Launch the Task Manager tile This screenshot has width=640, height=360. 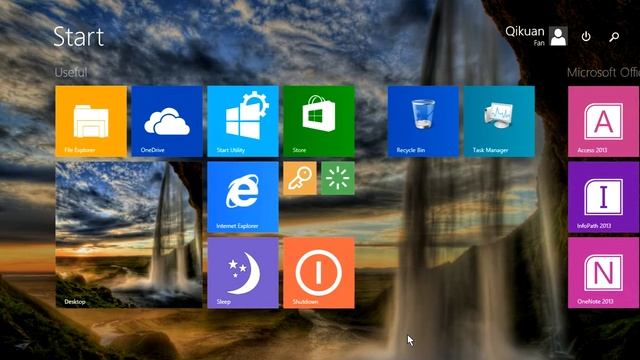(x=499, y=121)
